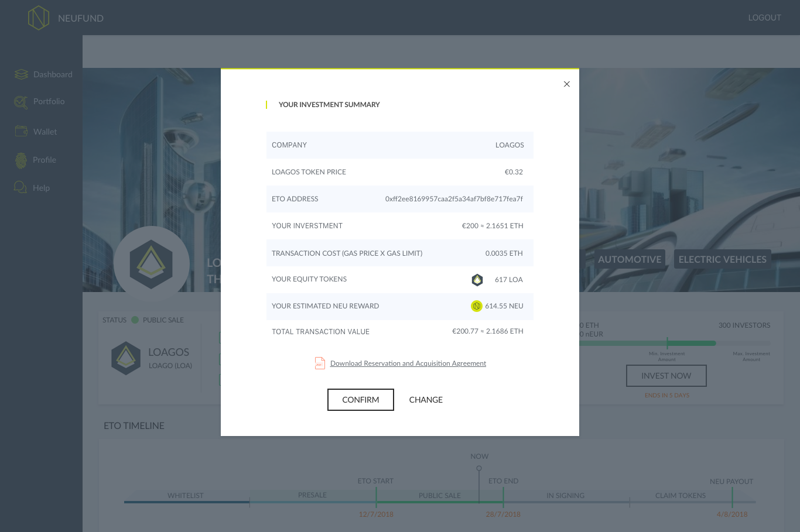Click the investment amount progress bar
Viewport: 800px width, 532px height.
point(675,344)
